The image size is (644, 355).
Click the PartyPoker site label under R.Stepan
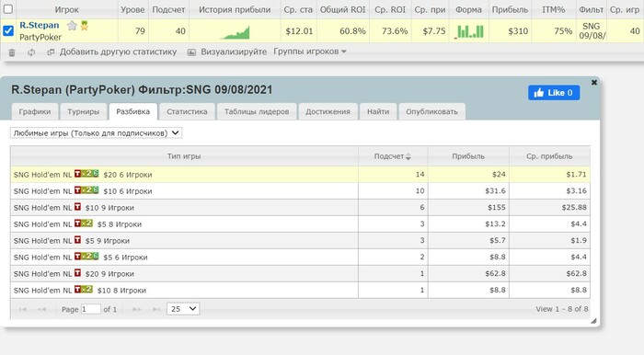click(x=40, y=38)
